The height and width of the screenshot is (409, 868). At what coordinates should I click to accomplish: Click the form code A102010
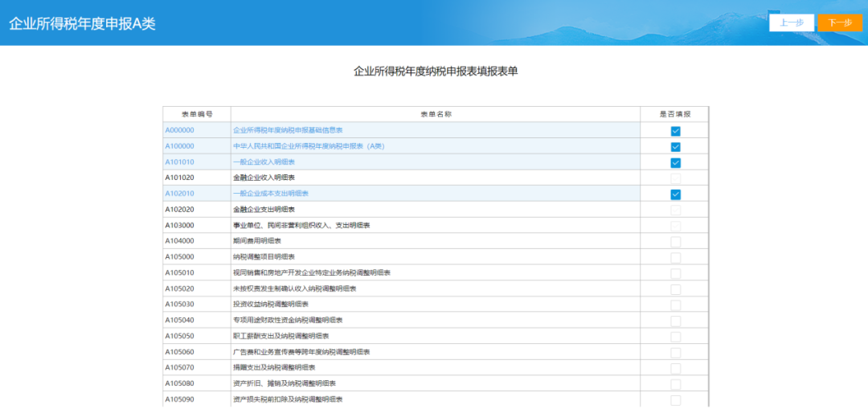[179, 194]
